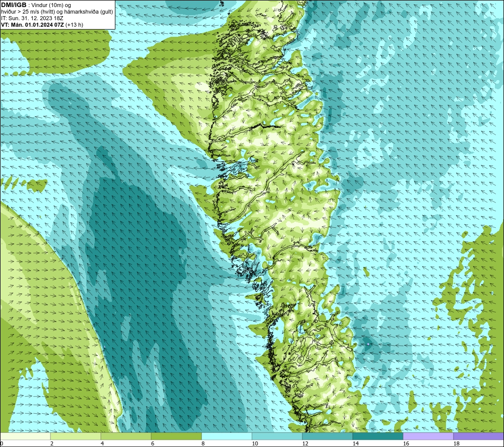Click the legend label '2'
The image size is (504, 447).
pos(52,443)
